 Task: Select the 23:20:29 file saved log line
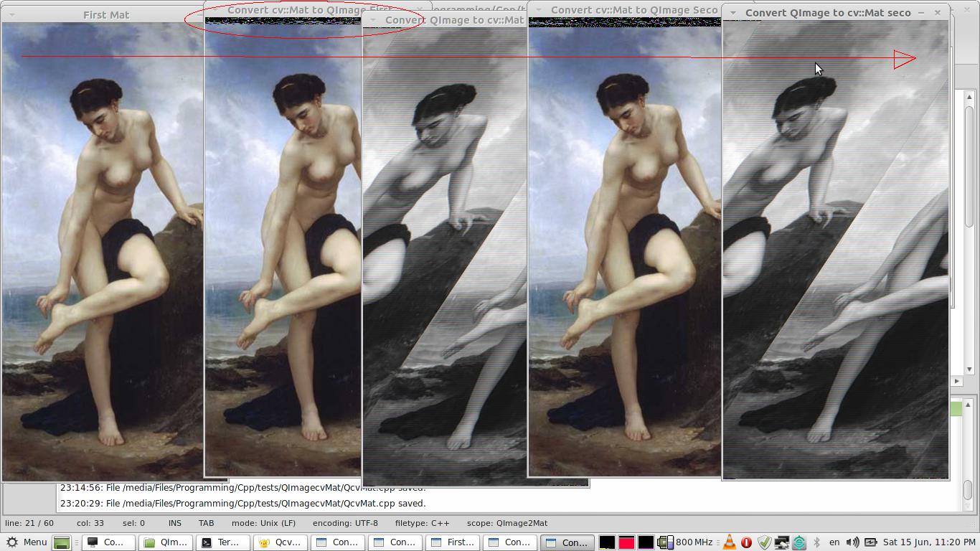(x=243, y=503)
